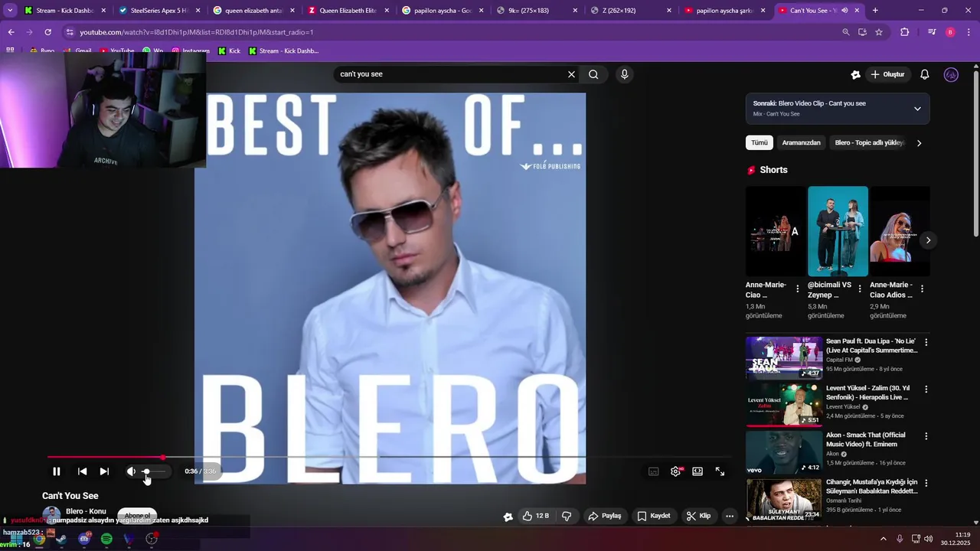Open the Chrome media control icon
Image resolution: width=980 pixels, height=551 pixels.
(x=932, y=32)
